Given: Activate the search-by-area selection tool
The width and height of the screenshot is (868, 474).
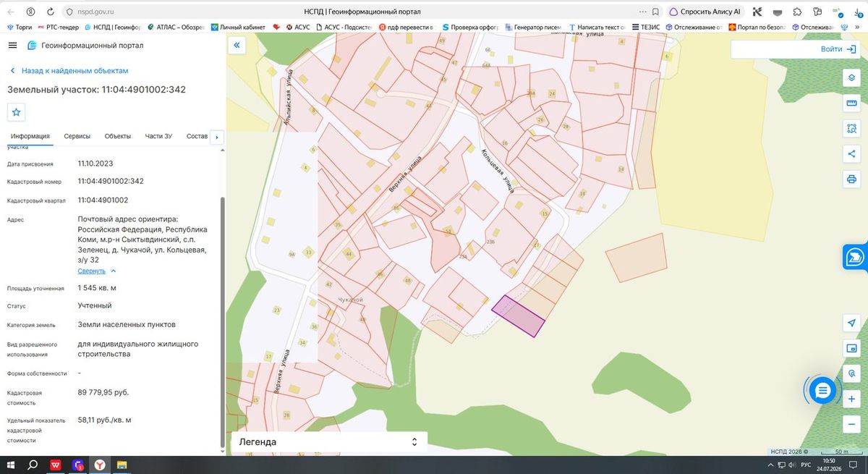Looking at the screenshot, I should (851, 128).
